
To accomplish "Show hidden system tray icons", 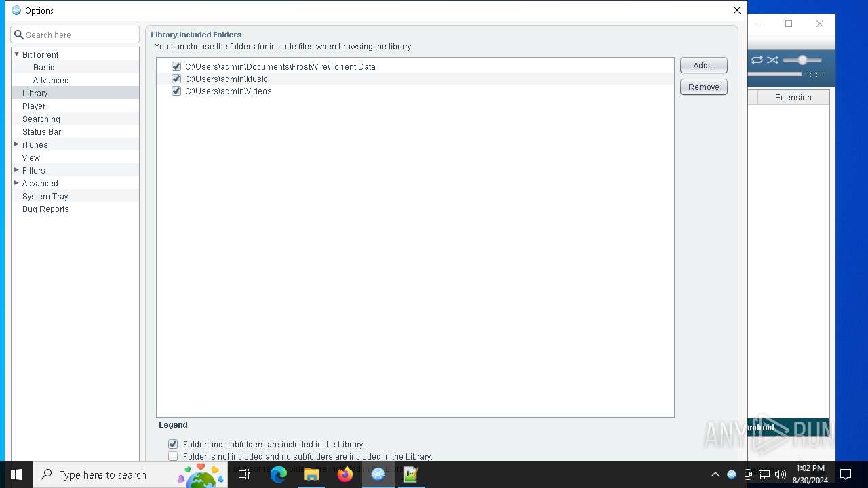I will pos(715,474).
